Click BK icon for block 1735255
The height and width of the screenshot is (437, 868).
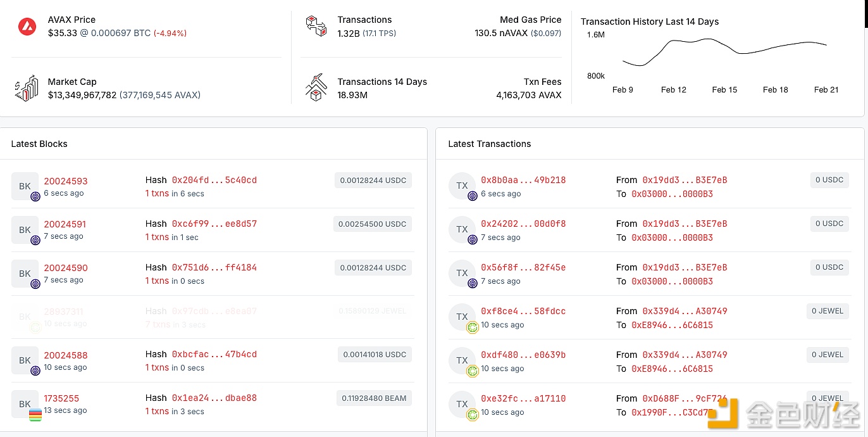(x=25, y=404)
